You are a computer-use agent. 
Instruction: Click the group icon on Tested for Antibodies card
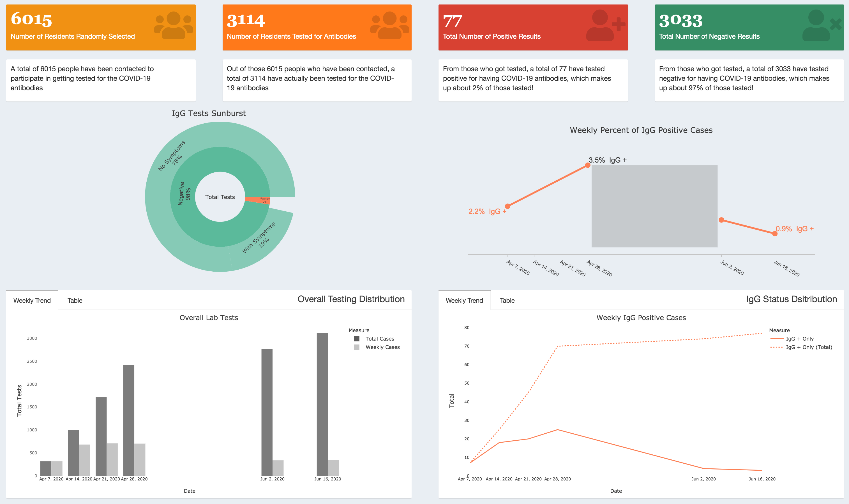pos(389,25)
